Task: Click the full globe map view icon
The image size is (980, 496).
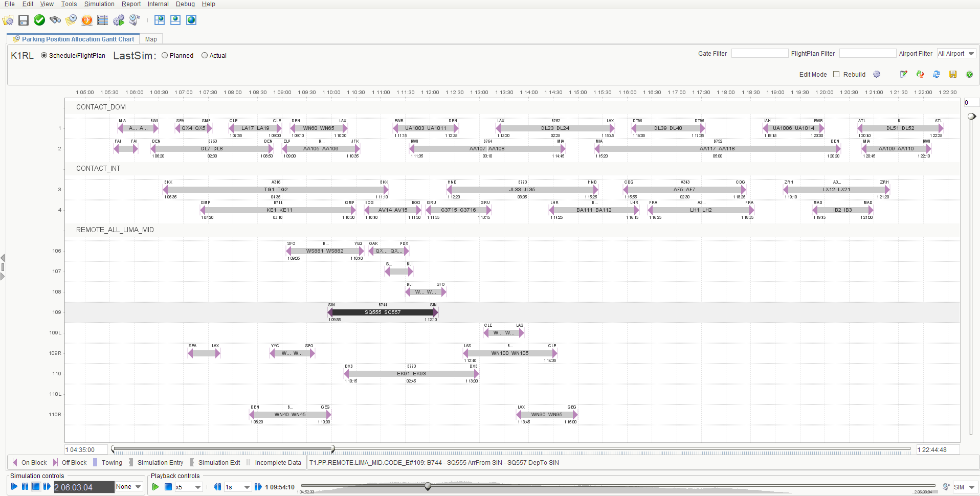Action: pos(191,20)
